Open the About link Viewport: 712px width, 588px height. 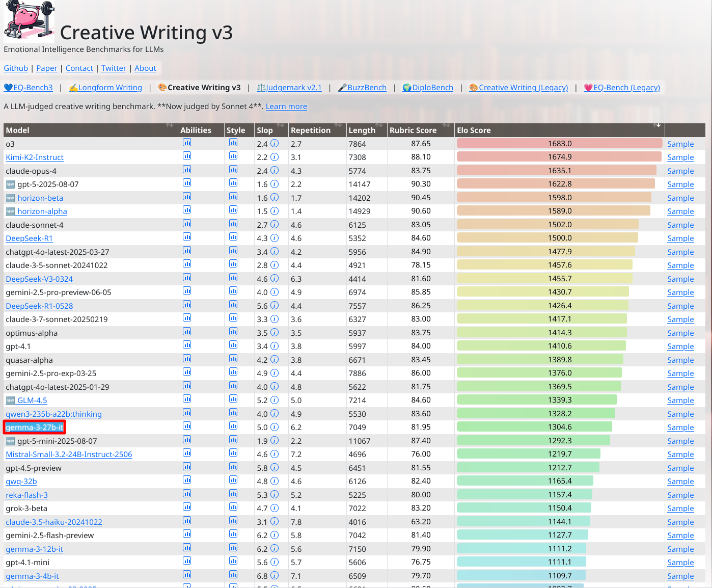(x=145, y=68)
